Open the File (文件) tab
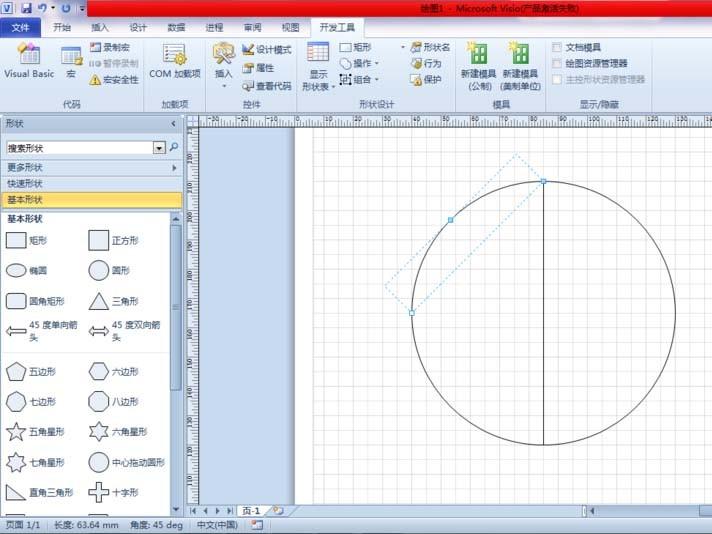The width and height of the screenshot is (712, 534). (20, 28)
